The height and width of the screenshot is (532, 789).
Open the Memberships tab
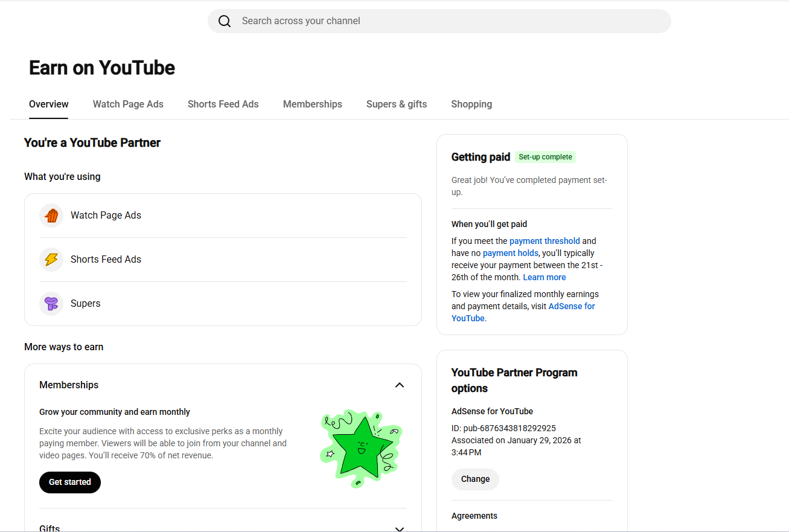click(x=313, y=104)
